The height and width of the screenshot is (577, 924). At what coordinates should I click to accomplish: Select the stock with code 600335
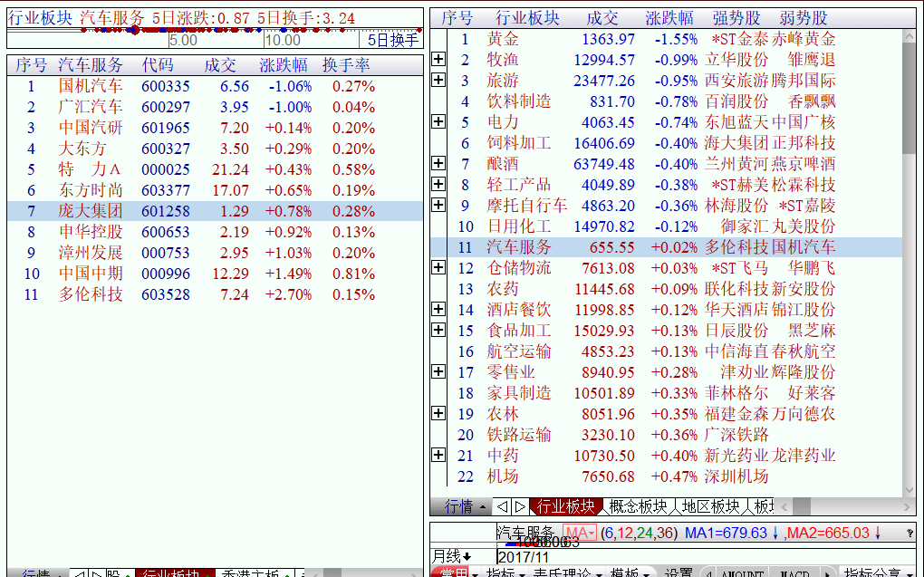[215, 86]
